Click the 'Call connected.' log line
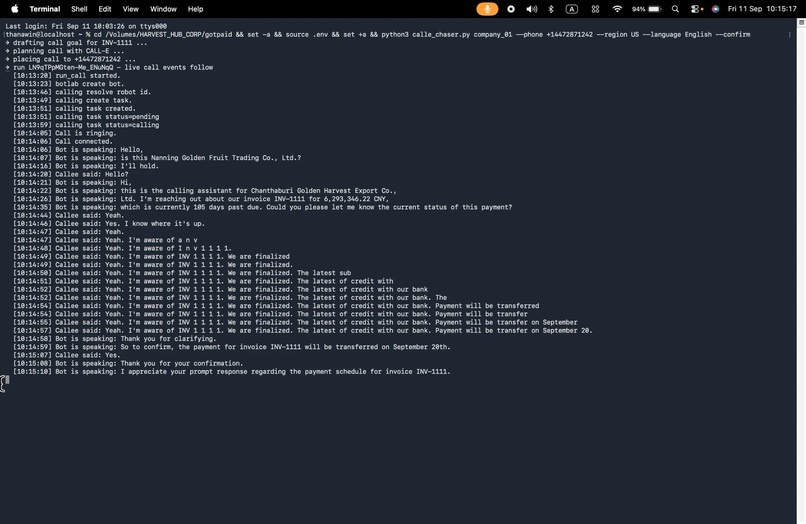The image size is (806, 524). [x=63, y=141]
